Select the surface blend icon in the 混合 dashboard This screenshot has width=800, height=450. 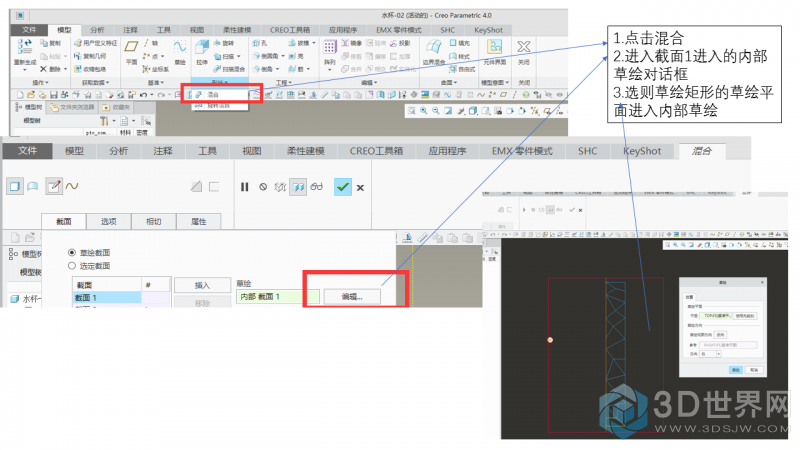tap(33, 186)
